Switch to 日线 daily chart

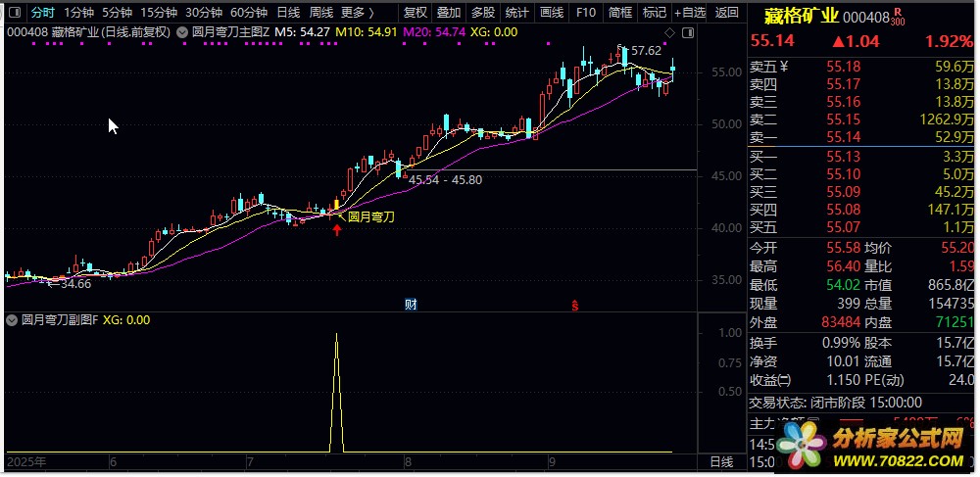288,12
